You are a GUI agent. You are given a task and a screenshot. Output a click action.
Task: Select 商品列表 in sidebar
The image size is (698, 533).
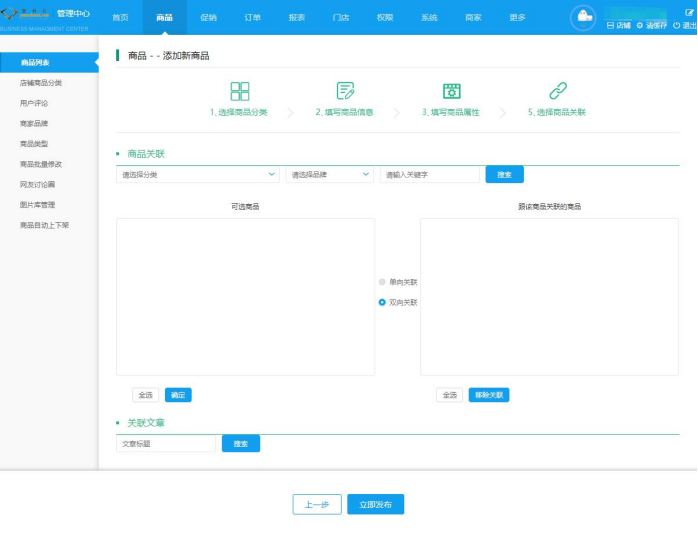49,62
